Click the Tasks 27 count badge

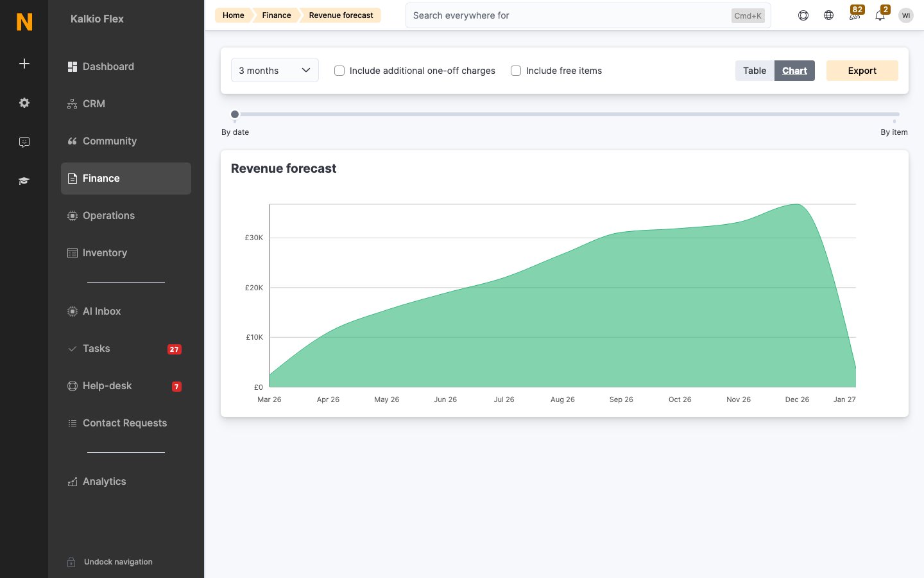pyautogui.click(x=175, y=349)
